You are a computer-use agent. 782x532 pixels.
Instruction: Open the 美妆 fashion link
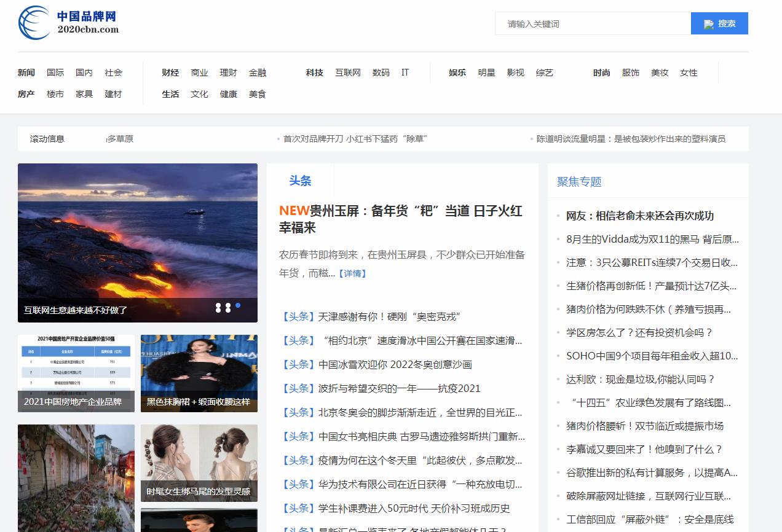[660, 72]
